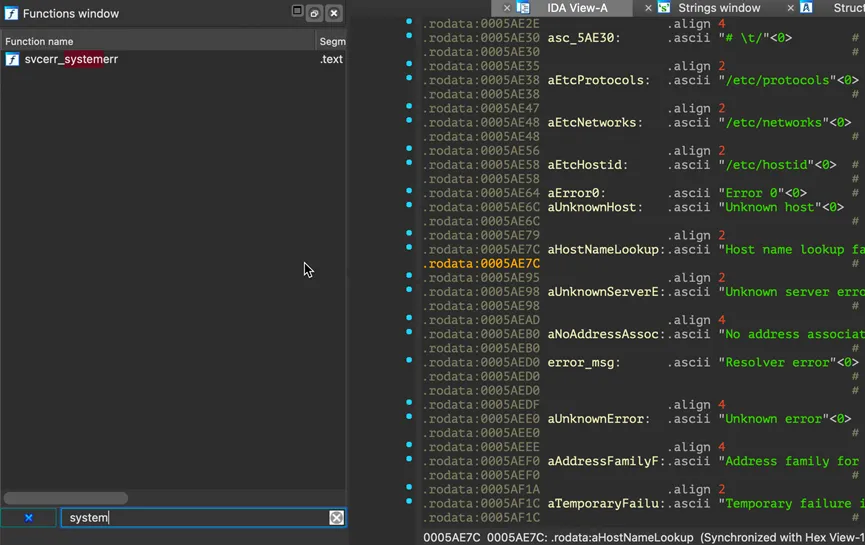
Task: Click the aAddressFamilyF label
Action: click(x=606, y=461)
